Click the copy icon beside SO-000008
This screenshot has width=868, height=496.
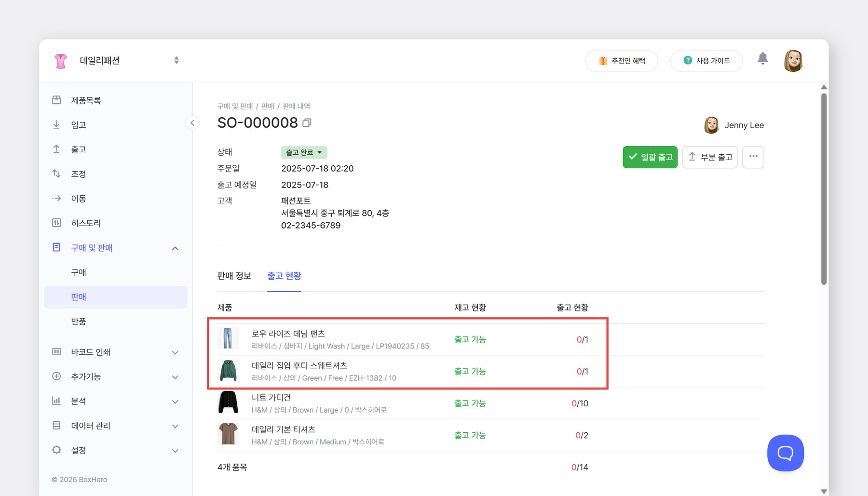[x=308, y=123]
